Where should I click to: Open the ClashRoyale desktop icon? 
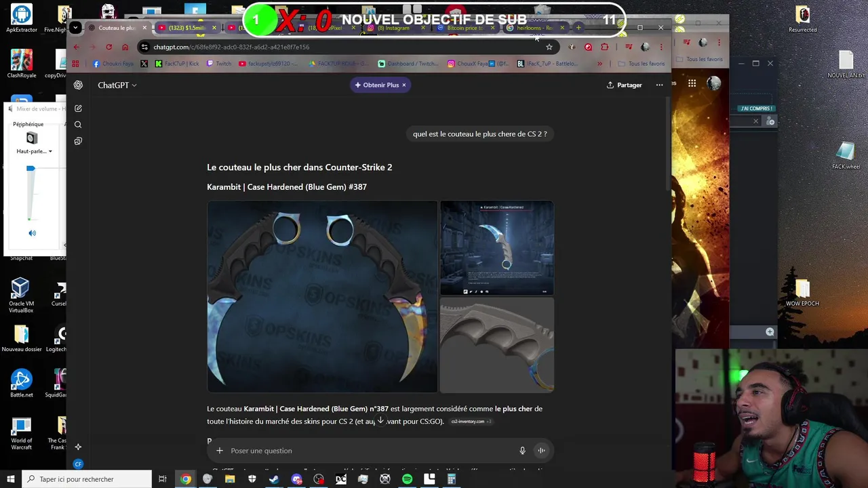coord(21,64)
